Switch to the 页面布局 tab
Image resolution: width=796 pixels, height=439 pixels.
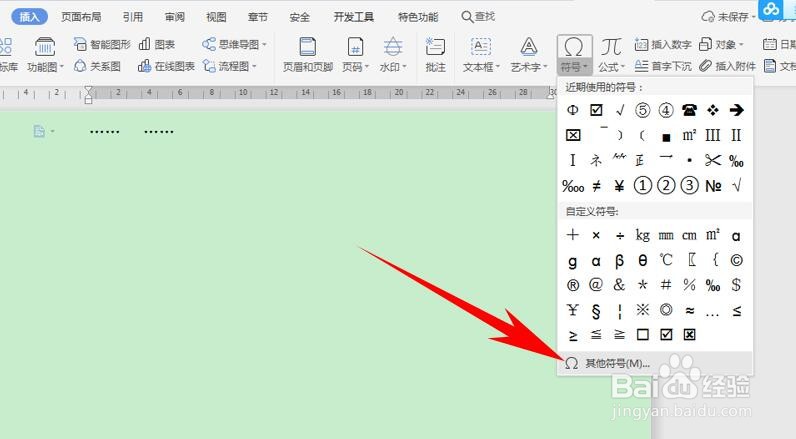[81, 17]
